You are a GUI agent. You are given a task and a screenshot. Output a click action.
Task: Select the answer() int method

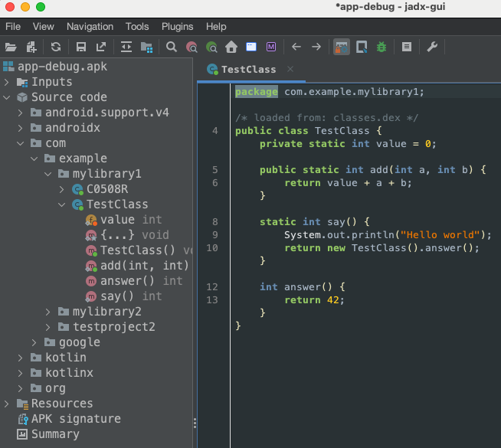[134, 281]
